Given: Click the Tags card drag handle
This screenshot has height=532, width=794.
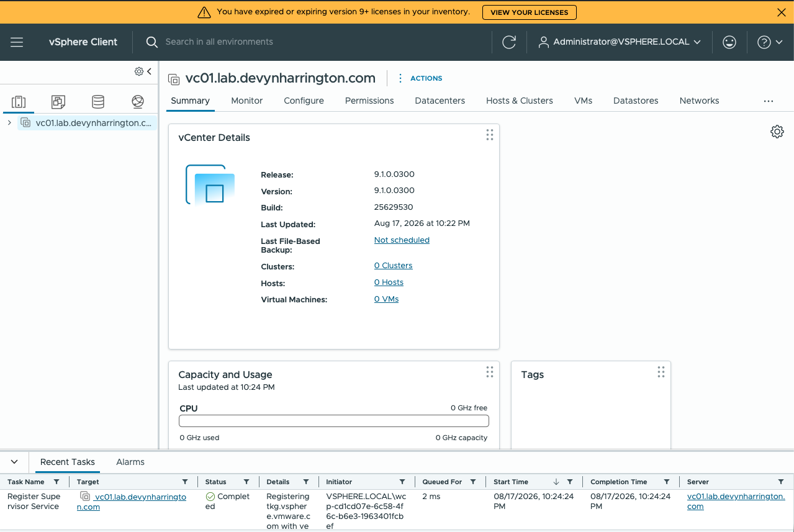Looking at the screenshot, I should point(661,372).
